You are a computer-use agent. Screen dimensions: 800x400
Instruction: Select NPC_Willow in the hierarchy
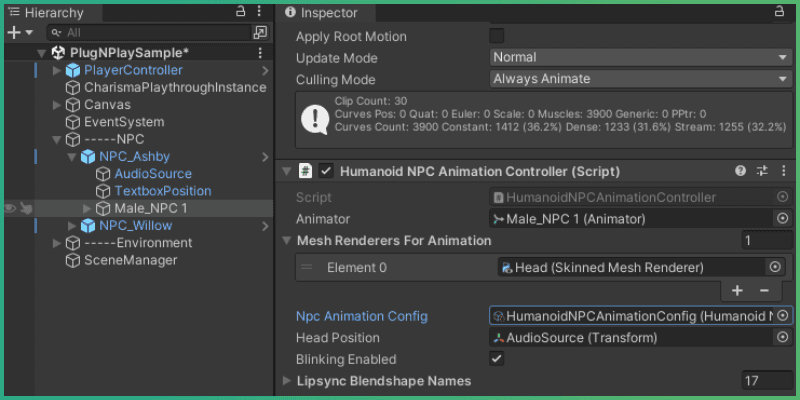[x=135, y=225]
